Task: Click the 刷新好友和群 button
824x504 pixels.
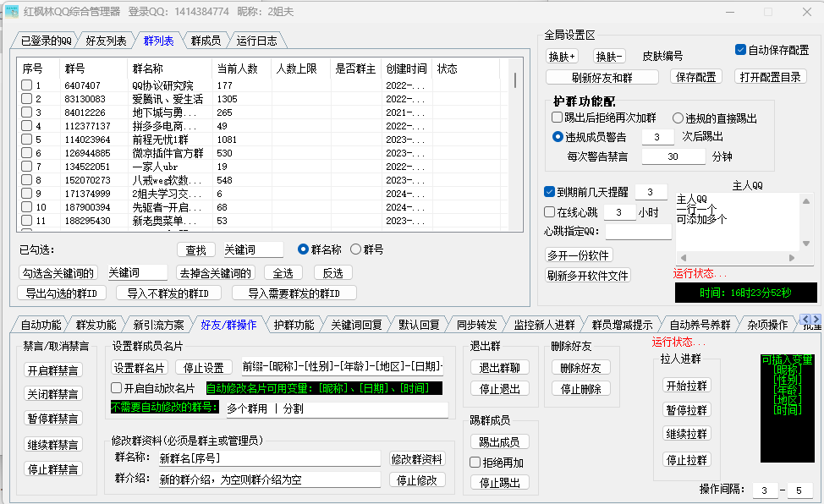Action: [x=602, y=77]
